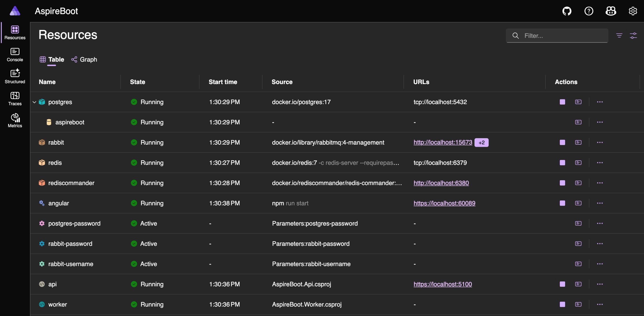Image resolution: width=644 pixels, height=316 pixels.
Task: Stop the worker resource
Action: pos(562,304)
